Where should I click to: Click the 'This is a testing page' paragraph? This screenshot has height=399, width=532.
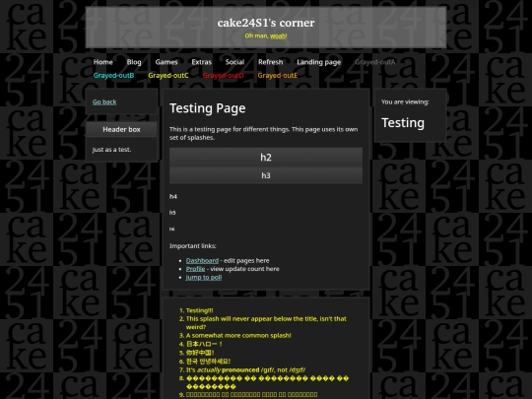point(264,133)
